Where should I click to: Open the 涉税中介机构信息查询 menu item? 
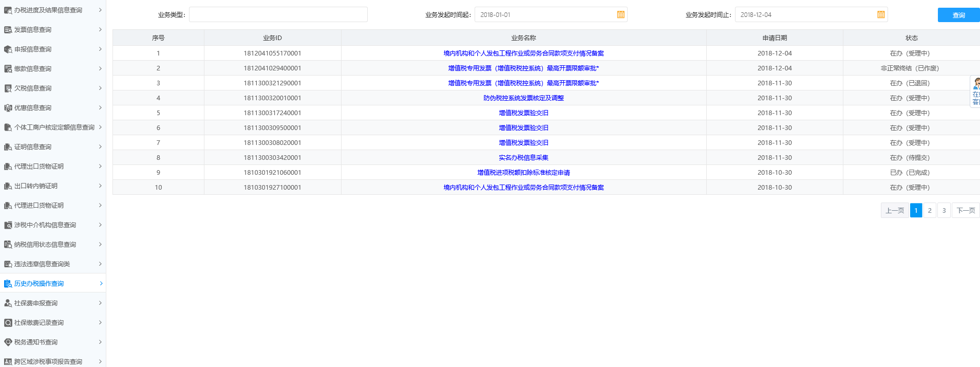[53, 225]
